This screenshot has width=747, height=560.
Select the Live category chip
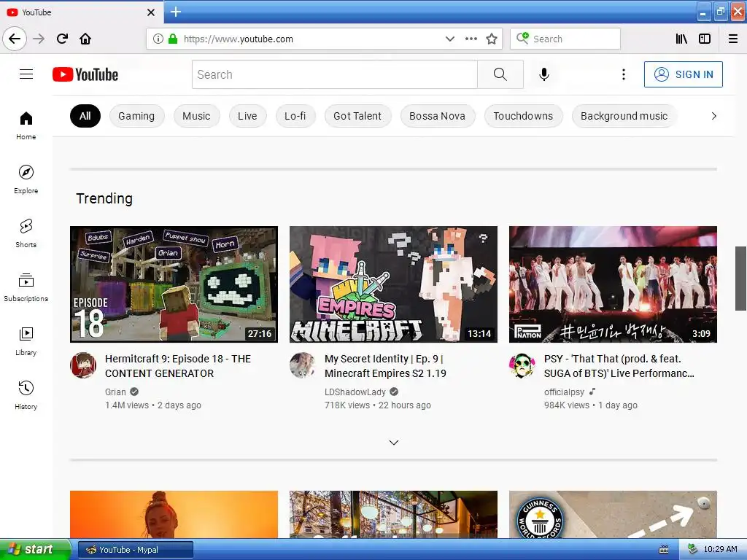click(x=247, y=116)
